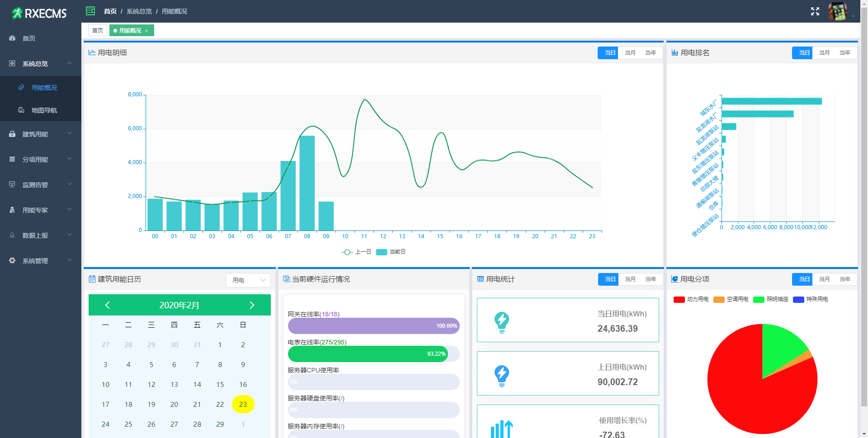Toggle 动力用电 red legend swatch
The width and height of the screenshot is (868, 438).
click(679, 299)
